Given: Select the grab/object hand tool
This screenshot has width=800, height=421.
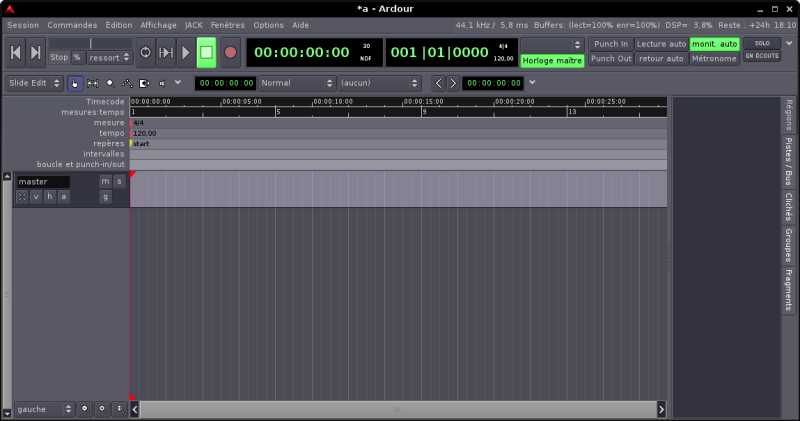Looking at the screenshot, I should 75,83.
